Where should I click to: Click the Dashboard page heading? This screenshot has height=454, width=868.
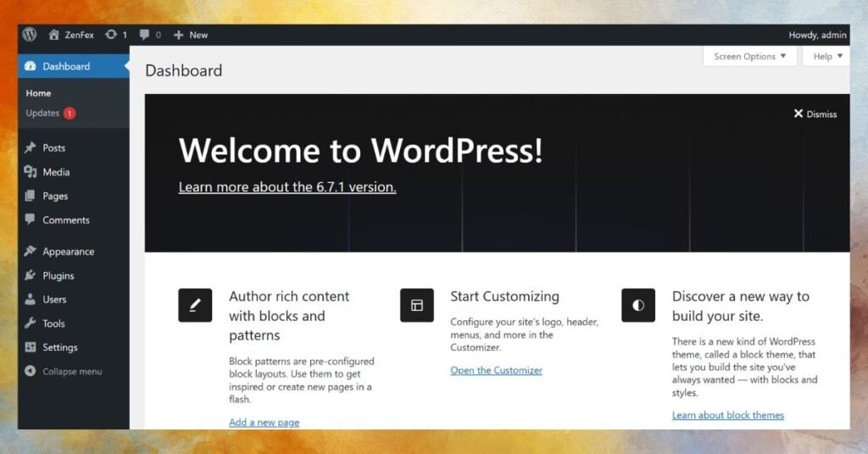(184, 71)
